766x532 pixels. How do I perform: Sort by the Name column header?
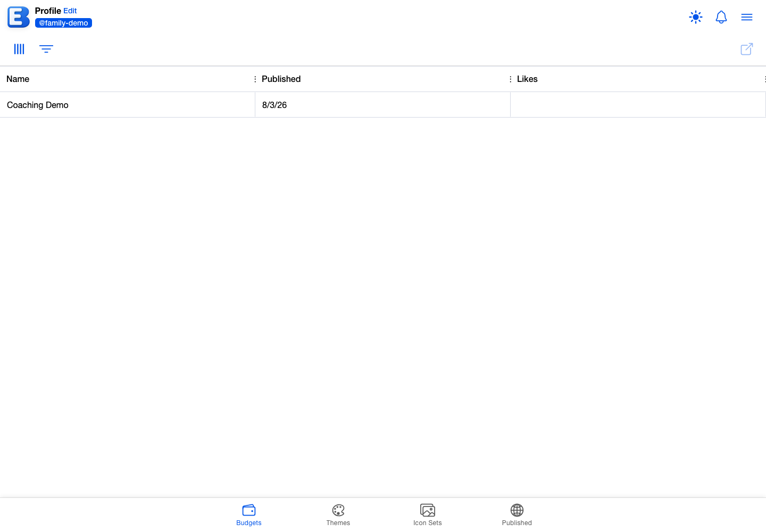[x=18, y=79]
